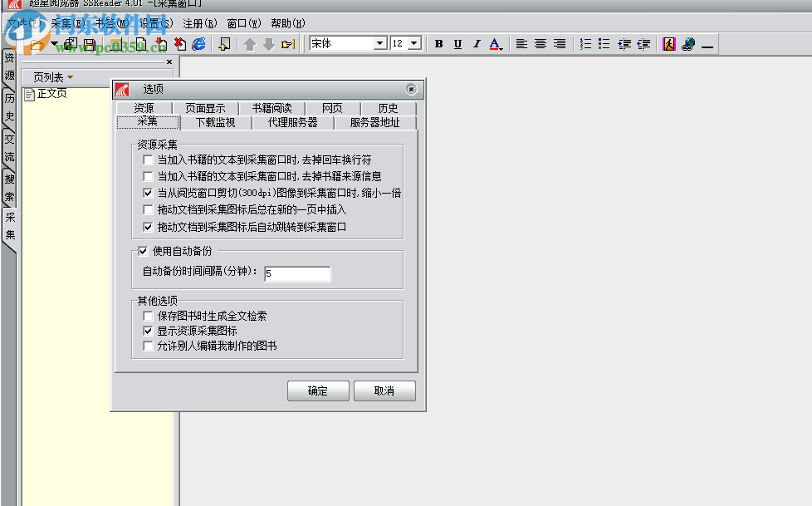Switch to the 网页 tab
Screen dimensions: 812x506
pos(332,108)
